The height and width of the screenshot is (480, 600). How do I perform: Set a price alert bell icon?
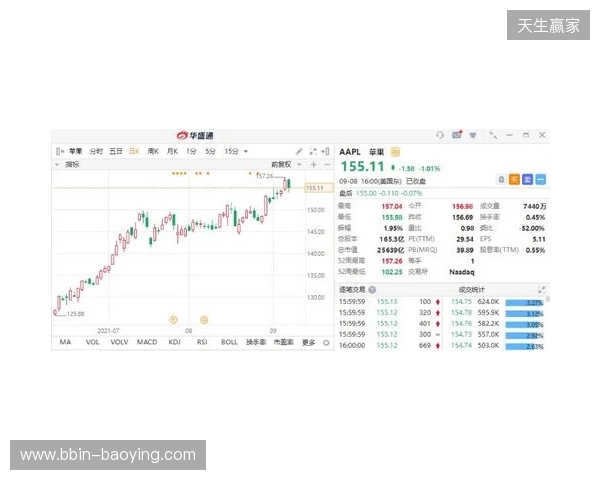click(x=501, y=180)
